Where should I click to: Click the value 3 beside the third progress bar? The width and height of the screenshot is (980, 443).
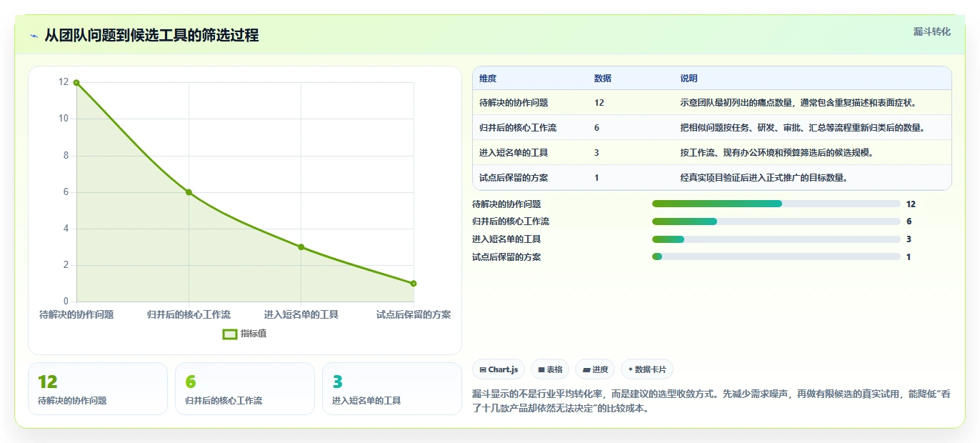pos(909,239)
